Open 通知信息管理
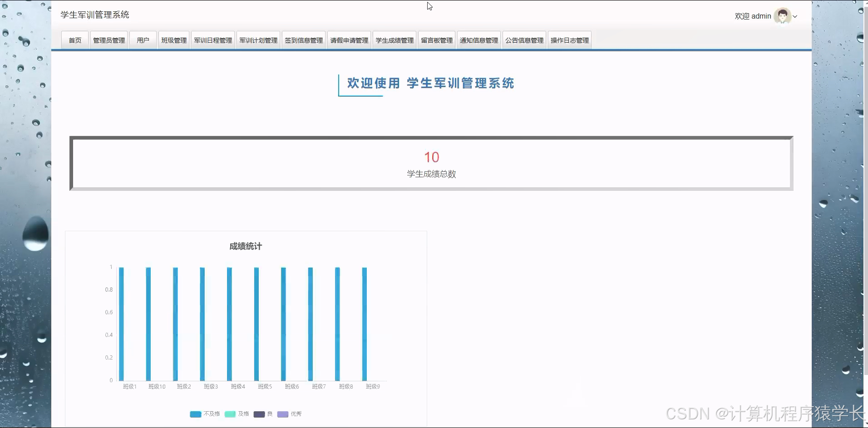868x428 pixels. click(478, 40)
